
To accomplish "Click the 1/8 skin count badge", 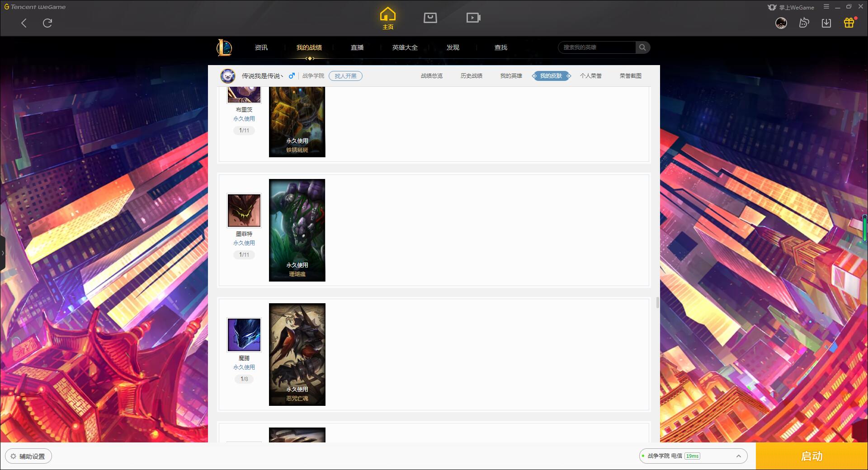I will click(x=244, y=379).
